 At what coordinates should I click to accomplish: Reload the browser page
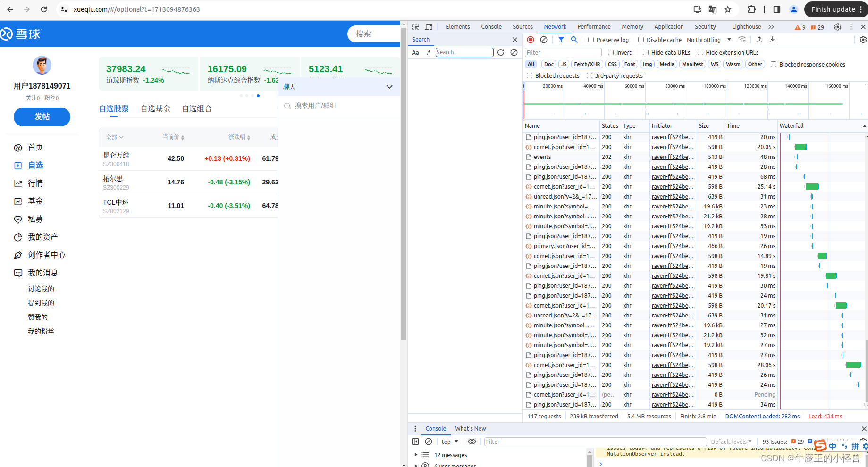coord(44,9)
